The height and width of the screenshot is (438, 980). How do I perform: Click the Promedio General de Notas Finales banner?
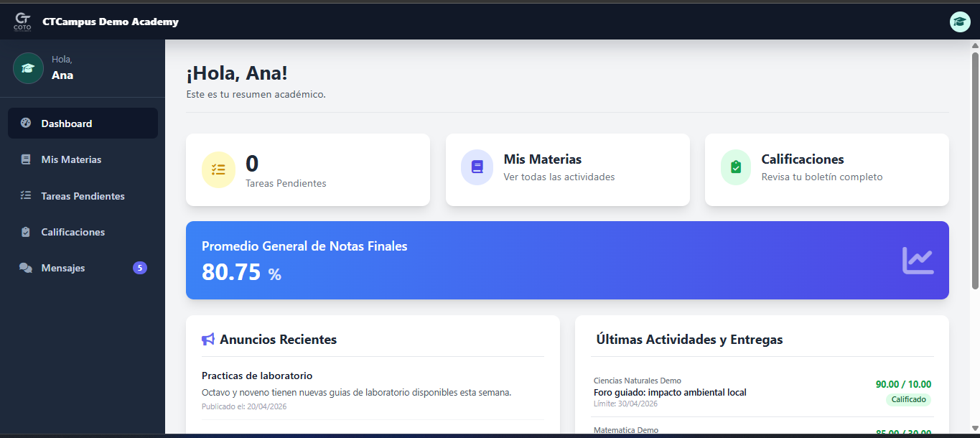click(567, 260)
